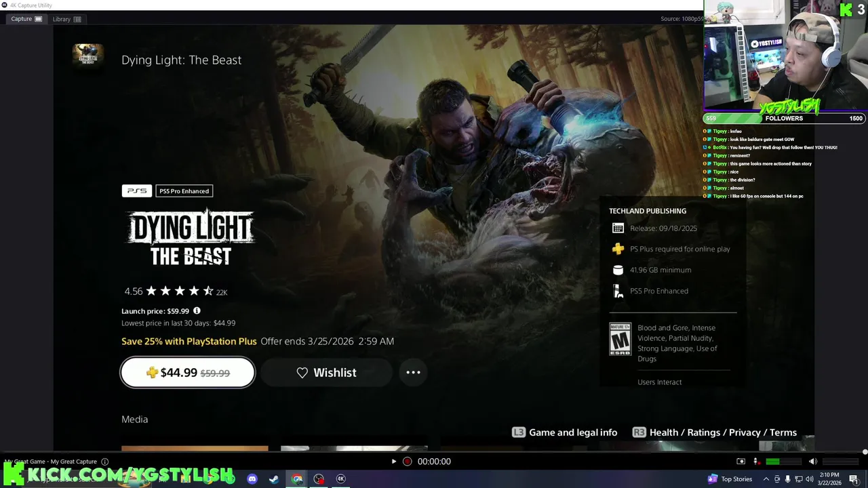Click the Lowest price in last 30 days text
The image size is (868, 488).
pos(178,323)
